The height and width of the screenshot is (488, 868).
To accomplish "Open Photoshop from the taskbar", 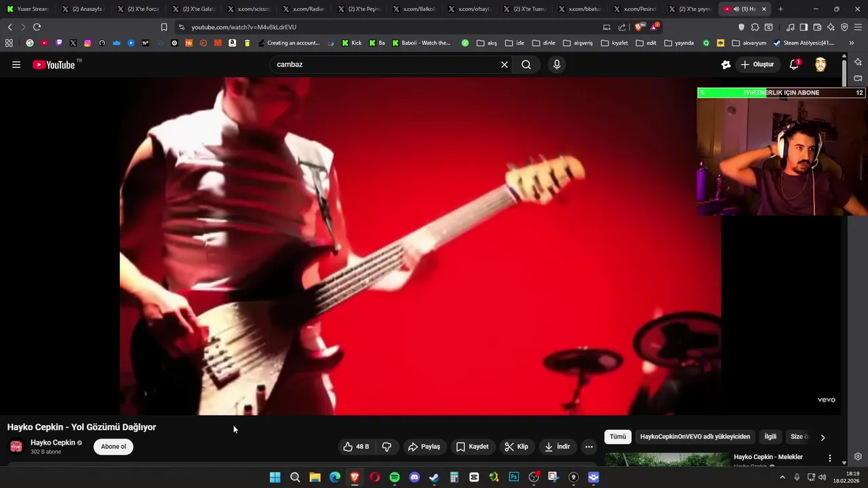I will pyautogui.click(x=514, y=477).
